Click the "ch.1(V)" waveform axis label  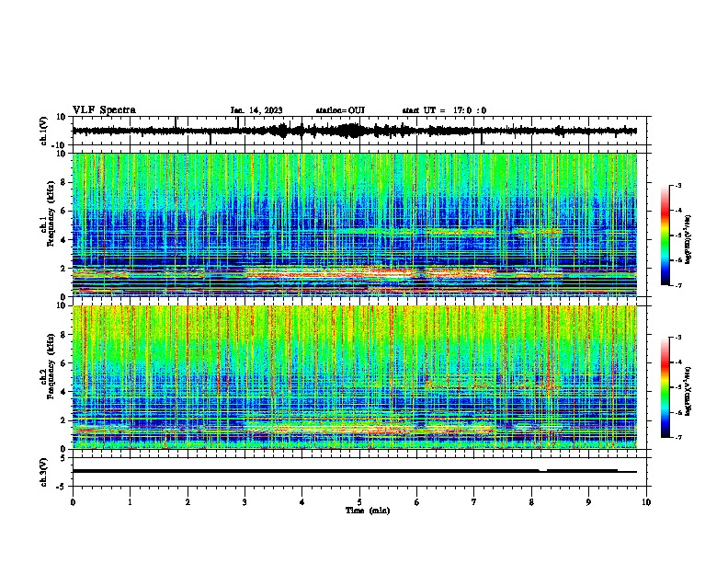tap(44, 131)
